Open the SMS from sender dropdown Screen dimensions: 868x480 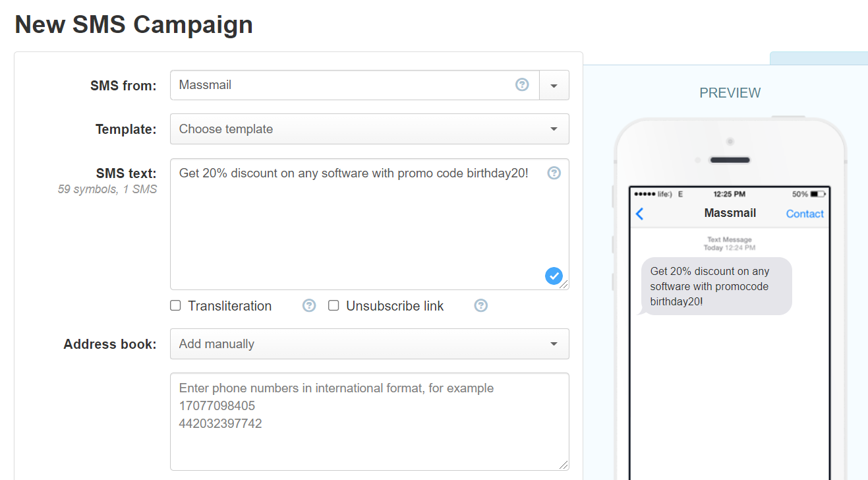(554, 84)
